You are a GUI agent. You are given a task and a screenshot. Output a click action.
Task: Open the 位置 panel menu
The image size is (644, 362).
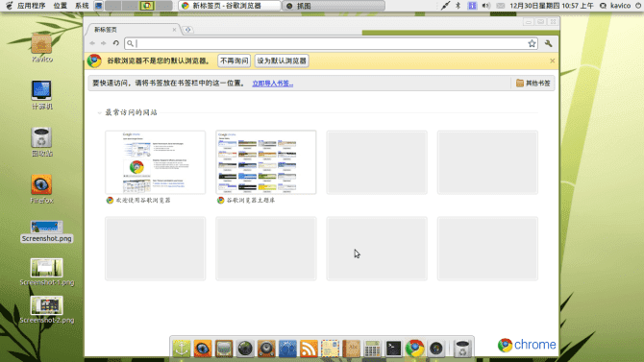[x=60, y=6]
